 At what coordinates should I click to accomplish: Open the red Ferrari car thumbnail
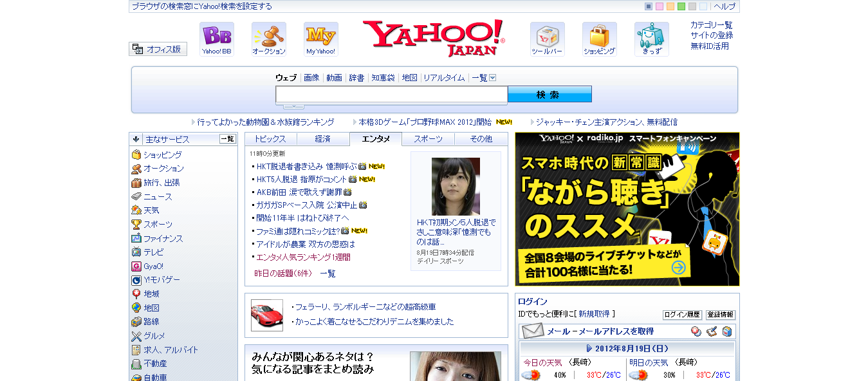point(267,315)
